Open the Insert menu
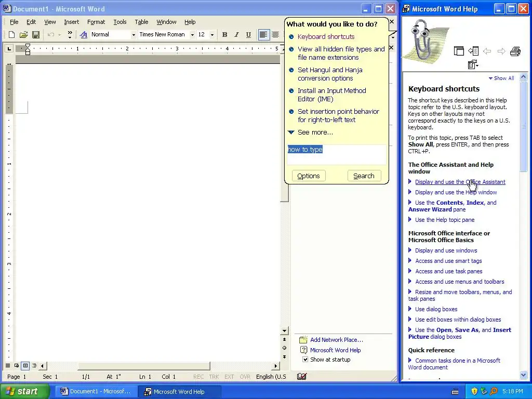The width and height of the screenshot is (532, 399). click(x=71, y=22)
